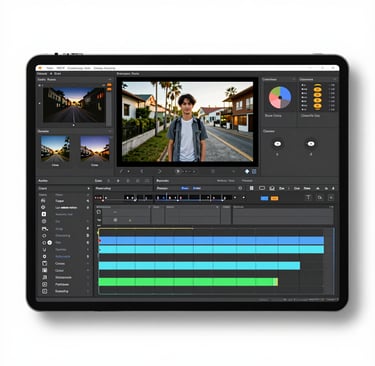
Task: Select the large dusk street clip thumbnail
Action: 74,105
